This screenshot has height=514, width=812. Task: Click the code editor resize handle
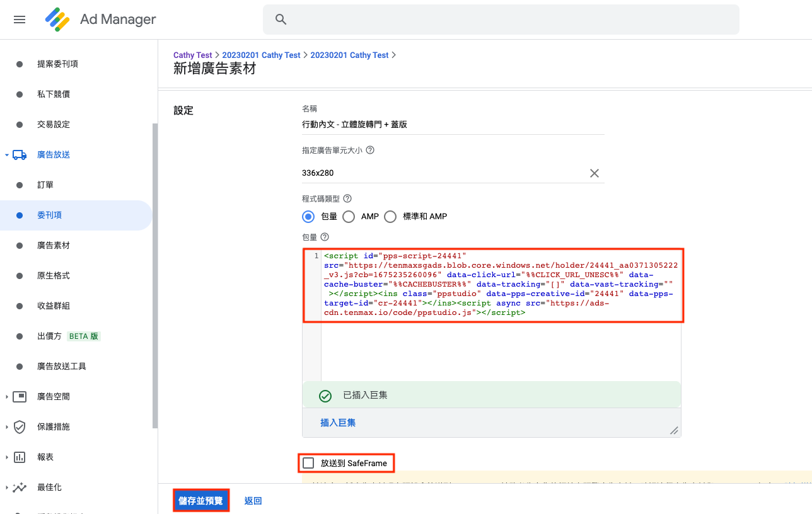(x=674, y=430)
